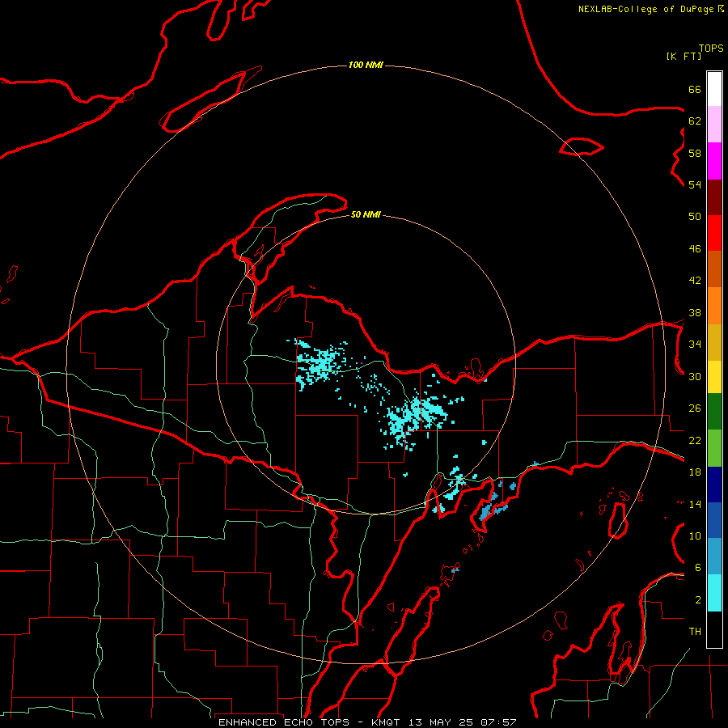Click the legend value 2

[698, 600]
